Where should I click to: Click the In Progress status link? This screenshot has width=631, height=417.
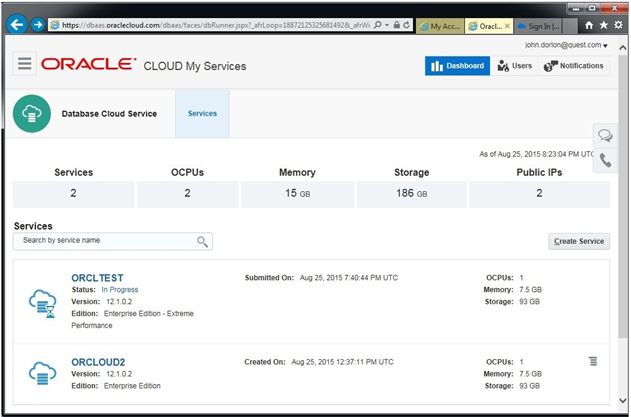tap(120, 290)
